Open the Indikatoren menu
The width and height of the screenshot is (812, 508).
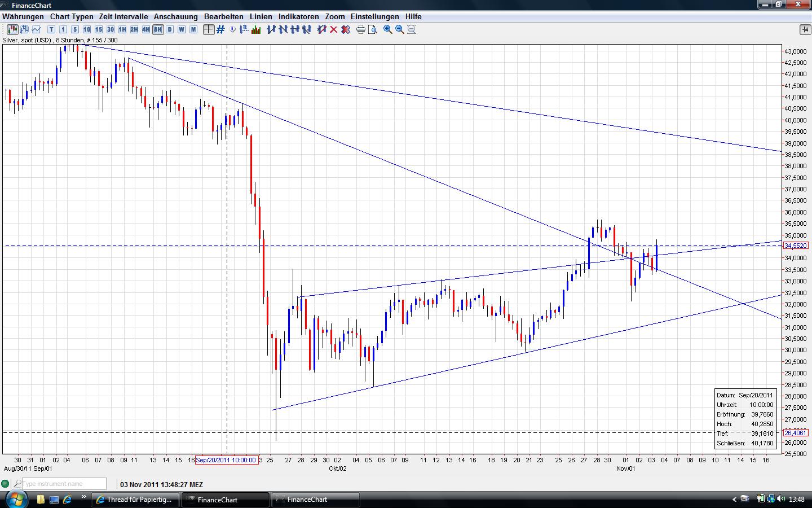click(x=298, y=16)
